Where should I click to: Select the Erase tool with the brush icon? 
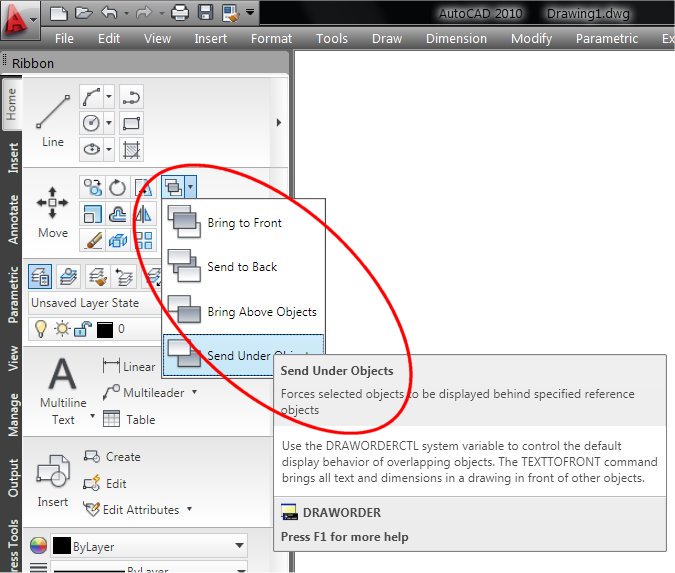(93, 240)
